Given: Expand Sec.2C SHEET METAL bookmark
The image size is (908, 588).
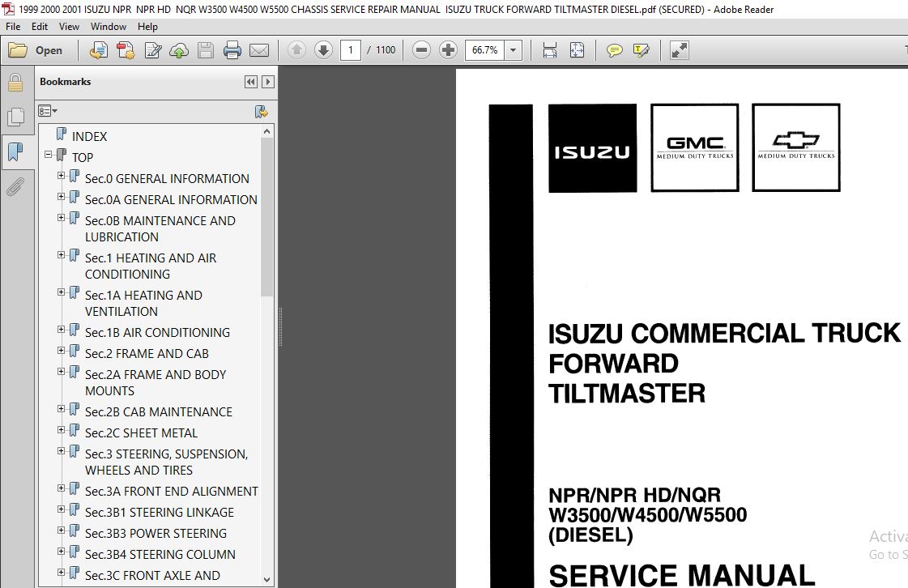Looking at the screenshot, I should (61, 430).
